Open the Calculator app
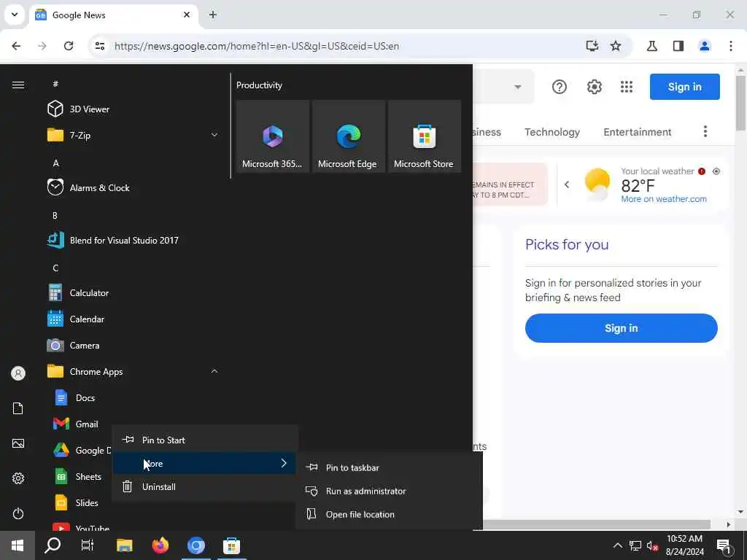Screen dimensions: 747x560 click(x=133, y=293)
